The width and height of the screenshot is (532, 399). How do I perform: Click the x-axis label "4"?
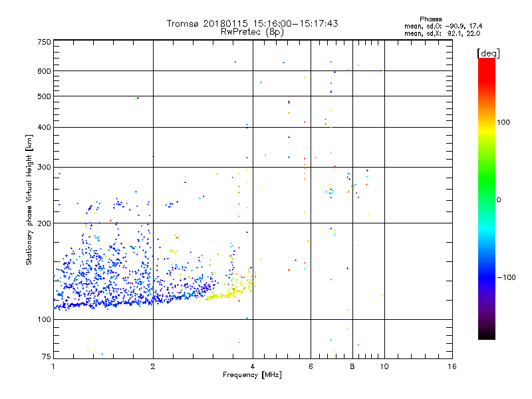253,366
